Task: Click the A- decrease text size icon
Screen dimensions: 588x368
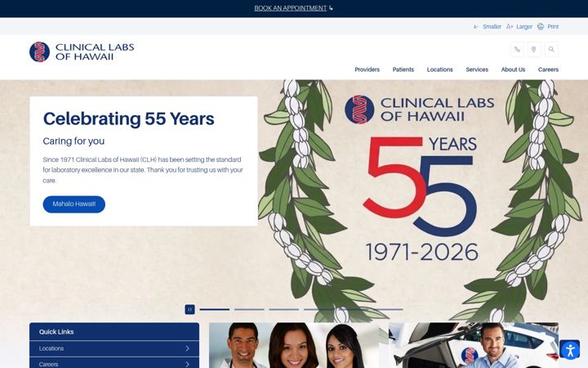Action: click(475, 27)
